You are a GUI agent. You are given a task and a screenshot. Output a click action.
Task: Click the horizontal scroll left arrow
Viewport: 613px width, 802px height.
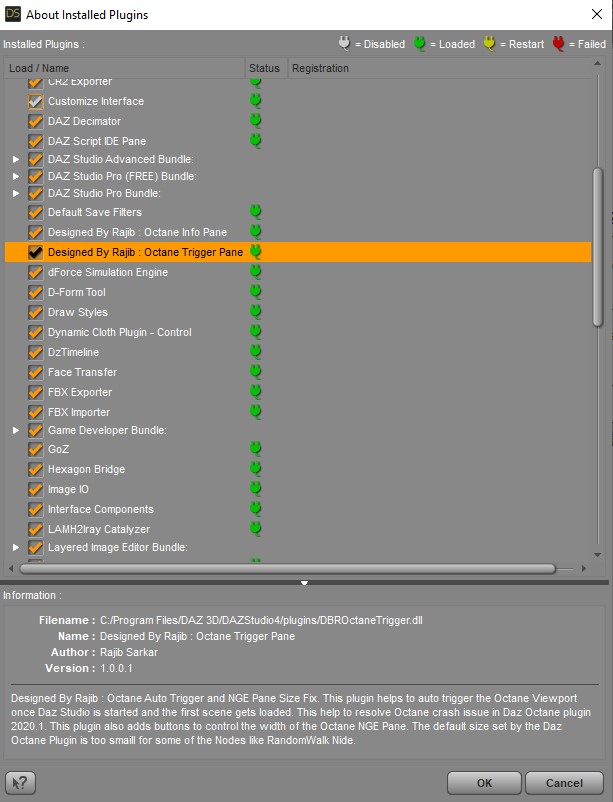tap(11, 568)
